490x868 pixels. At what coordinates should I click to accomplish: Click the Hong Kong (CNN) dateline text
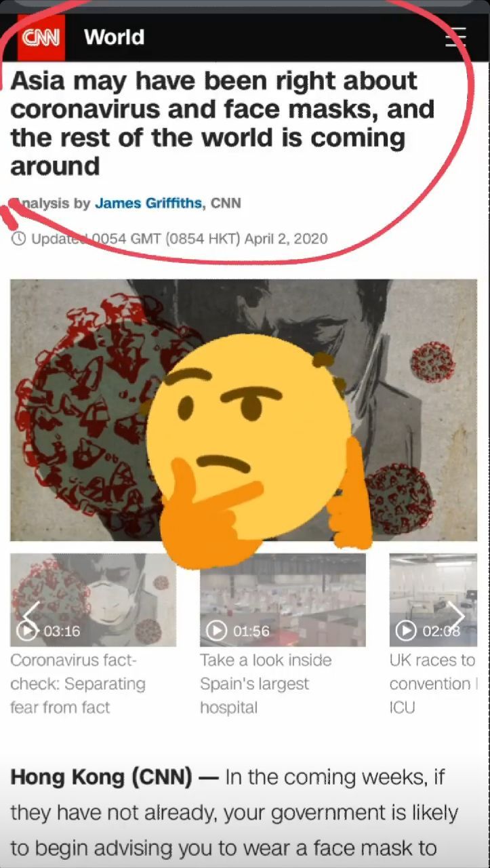click(101, 777)
